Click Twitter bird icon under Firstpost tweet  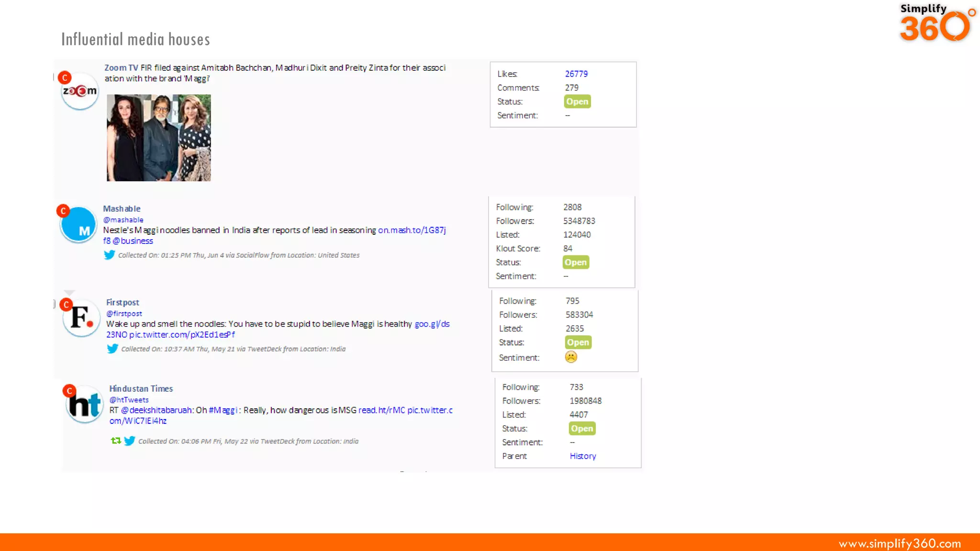pos(112,349)
